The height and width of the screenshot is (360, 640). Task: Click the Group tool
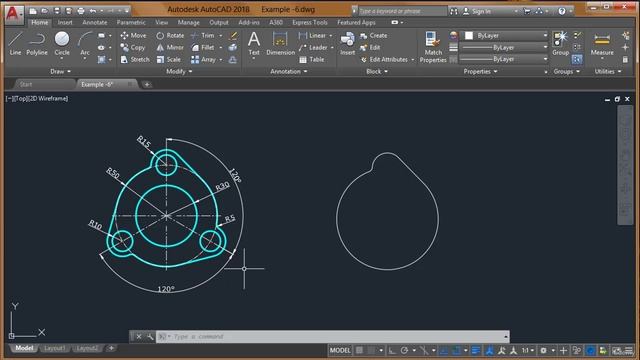pyautogui.click(x=560, y=44)
